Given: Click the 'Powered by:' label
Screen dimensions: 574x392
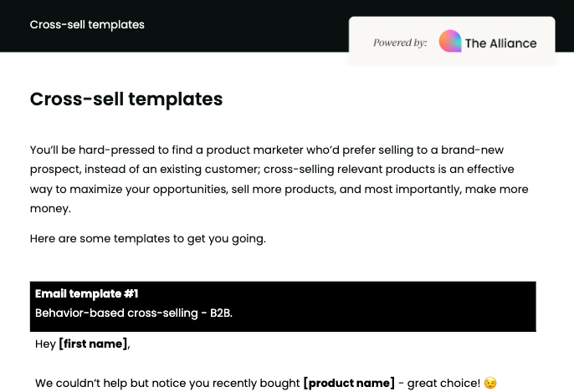Looking at the screenshot, I should click(400, 43).
